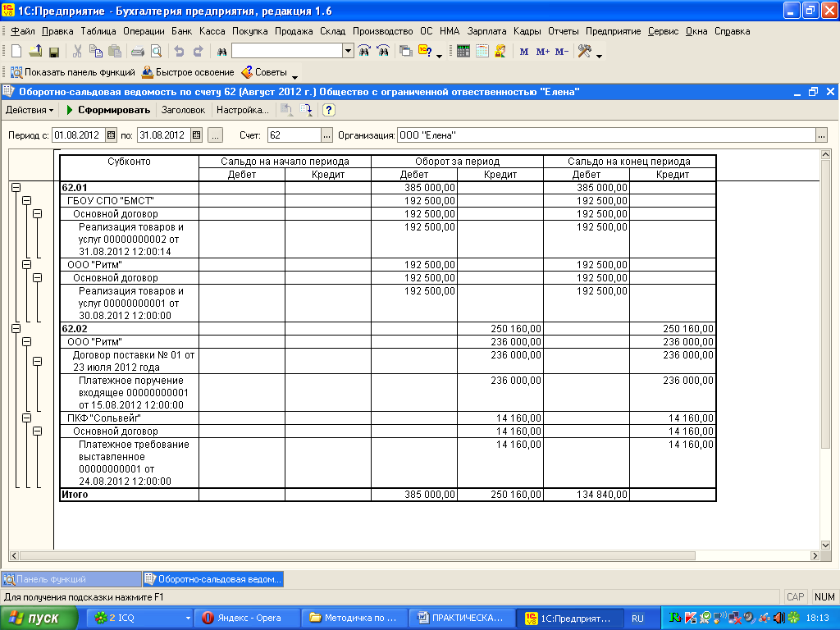Image resolution: width=840 pixels, height=630 pixels.
Task: Open the Calendar icon
Action: [x=482, y=52]
